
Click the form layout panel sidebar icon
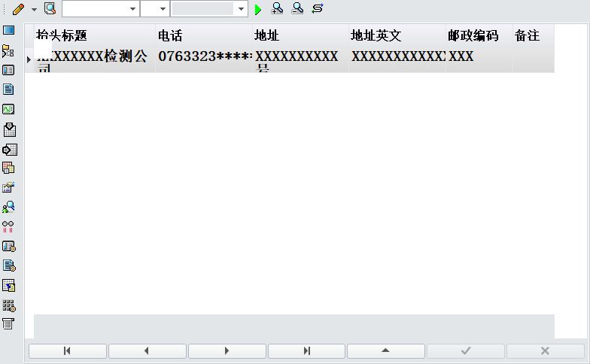pos(8,70)
